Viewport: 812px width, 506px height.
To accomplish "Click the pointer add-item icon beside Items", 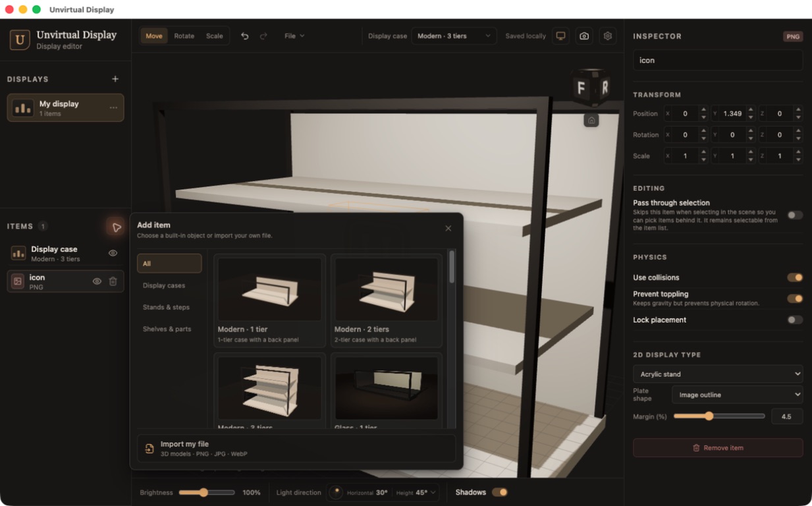I will (116, 227).
